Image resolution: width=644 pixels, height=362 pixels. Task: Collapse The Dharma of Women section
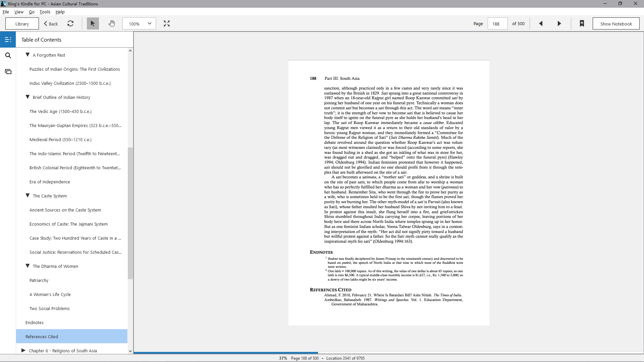[x=28, y=266]
